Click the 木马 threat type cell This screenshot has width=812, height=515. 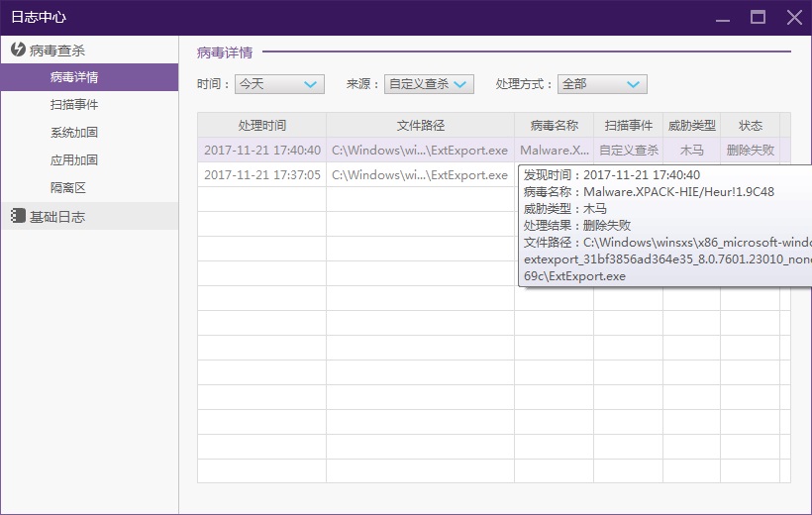pyautogui.click(x=692, y=151)
